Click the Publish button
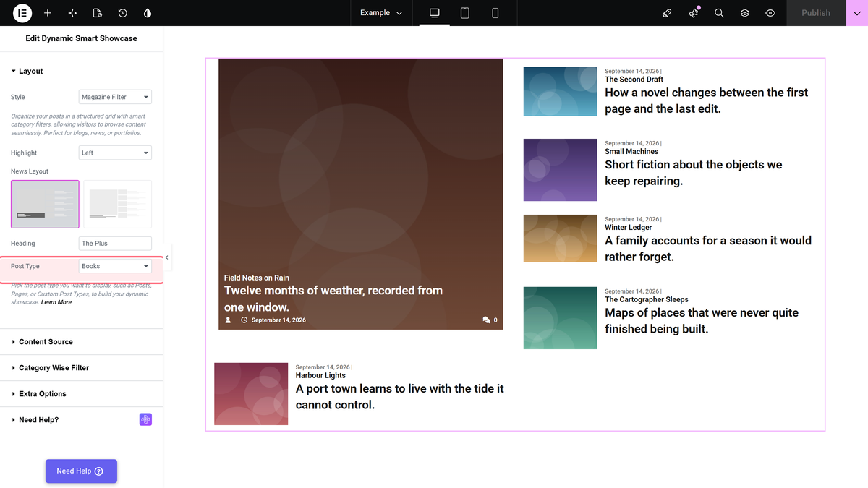868x488 pixels. (x=816, y=13)
